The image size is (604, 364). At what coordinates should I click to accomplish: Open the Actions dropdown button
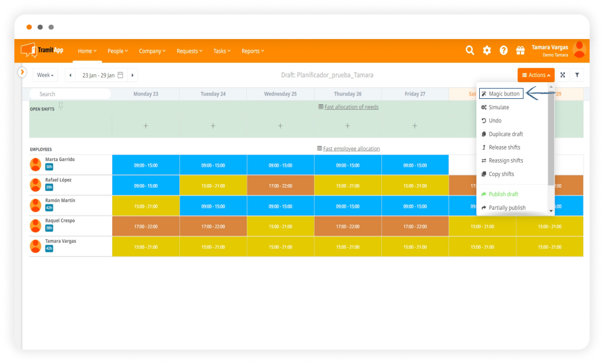536,75
